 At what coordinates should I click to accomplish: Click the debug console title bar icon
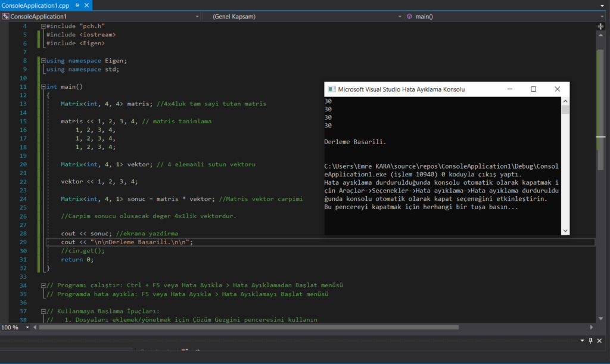pos(331,89)
